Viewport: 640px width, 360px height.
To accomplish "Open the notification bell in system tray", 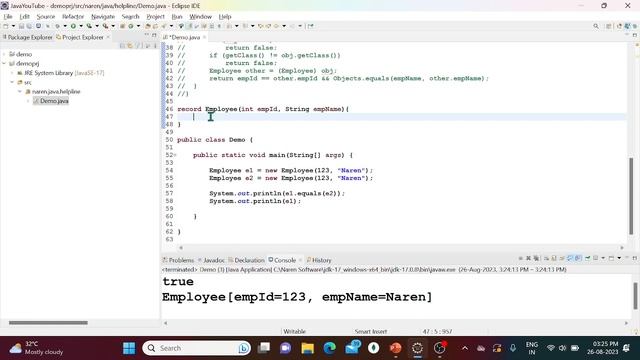I will click(x=626, y=348).
